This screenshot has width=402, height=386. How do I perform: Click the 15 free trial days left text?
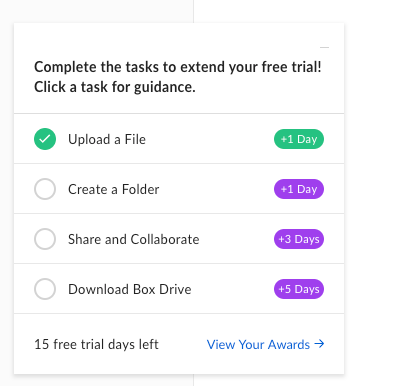pyautogui.click(x=96, y=344)
